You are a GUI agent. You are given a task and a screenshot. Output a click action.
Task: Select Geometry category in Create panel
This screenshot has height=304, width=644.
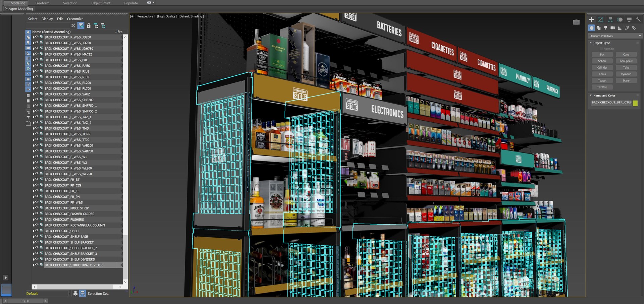click(x=592, y=28)
